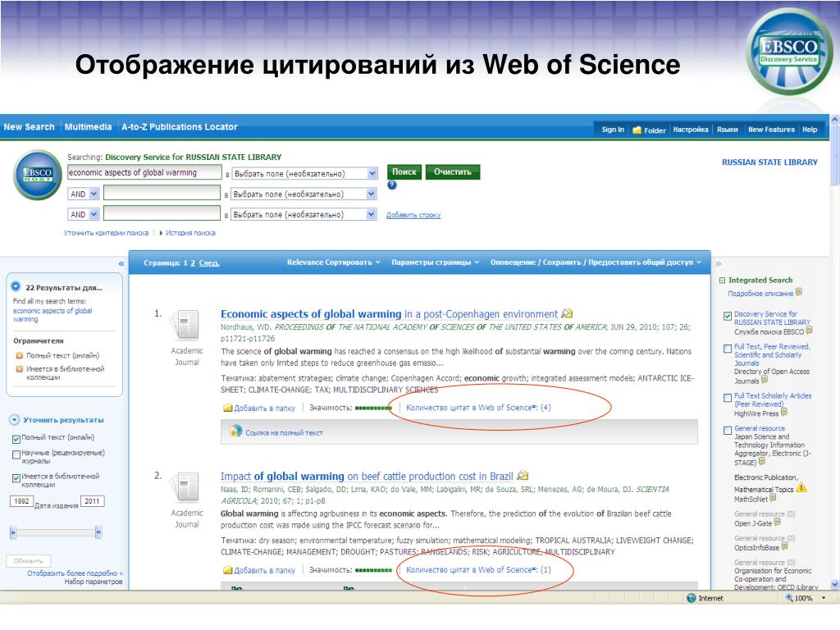840x630 pixels.
Task: Open Web of Science citation count (4)
Action: click(x=478, y=408)
